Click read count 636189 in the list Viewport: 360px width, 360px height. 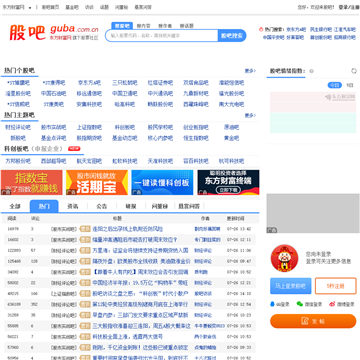[13, 304]
